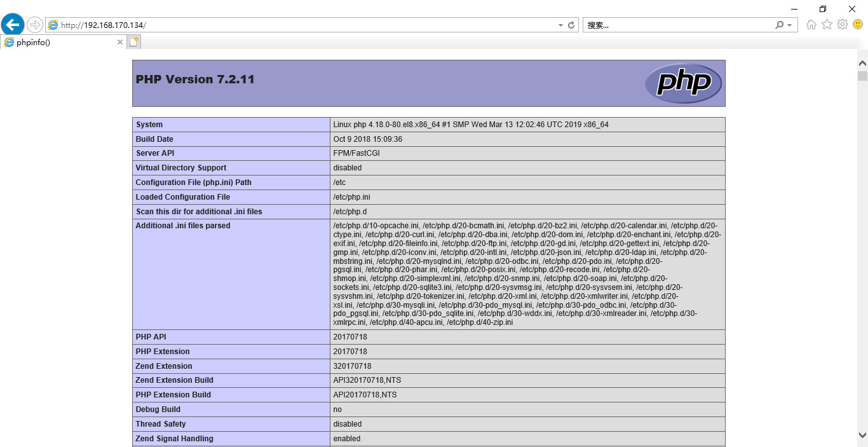Click the 'FPM/FastCGI' value
This screenshot has width=868, height=447.
click(x=356, y=153)
